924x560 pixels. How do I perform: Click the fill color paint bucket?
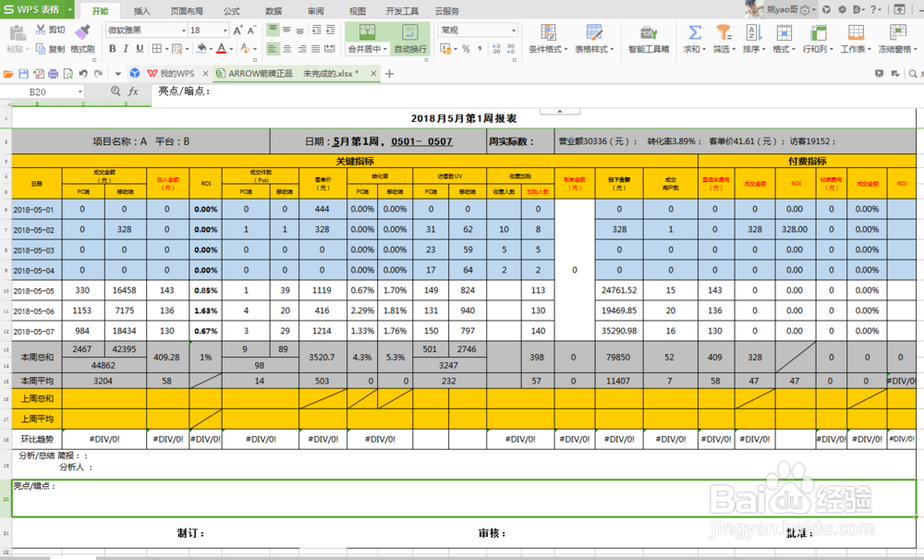click(x=202, y=48)
